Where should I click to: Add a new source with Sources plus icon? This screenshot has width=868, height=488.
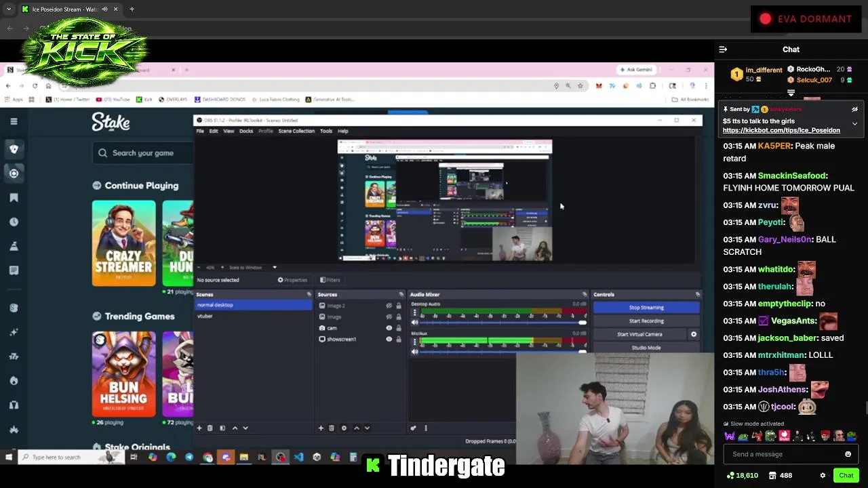321,428
